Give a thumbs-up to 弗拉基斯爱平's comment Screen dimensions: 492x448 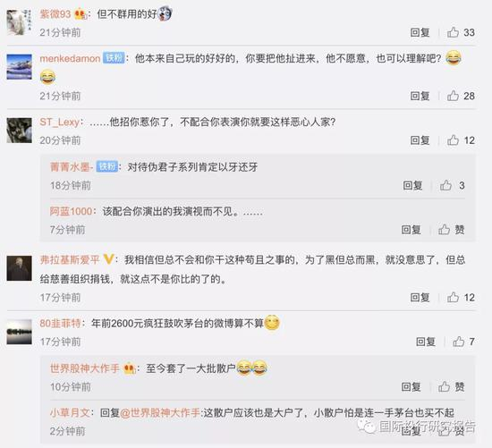point(453,297)
